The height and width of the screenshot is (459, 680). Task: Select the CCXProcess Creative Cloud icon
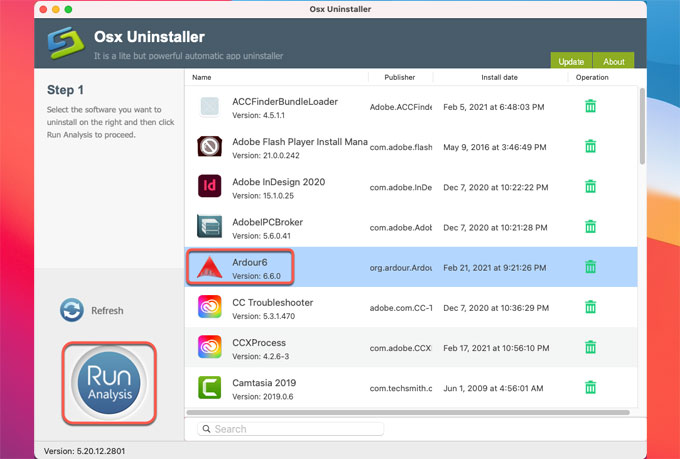tap(209, 347)
